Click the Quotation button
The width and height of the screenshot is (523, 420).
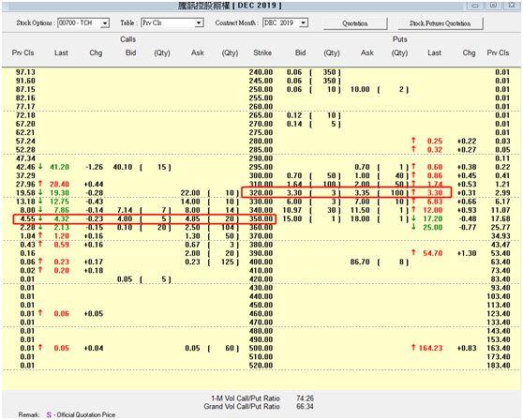click(355, 23)
